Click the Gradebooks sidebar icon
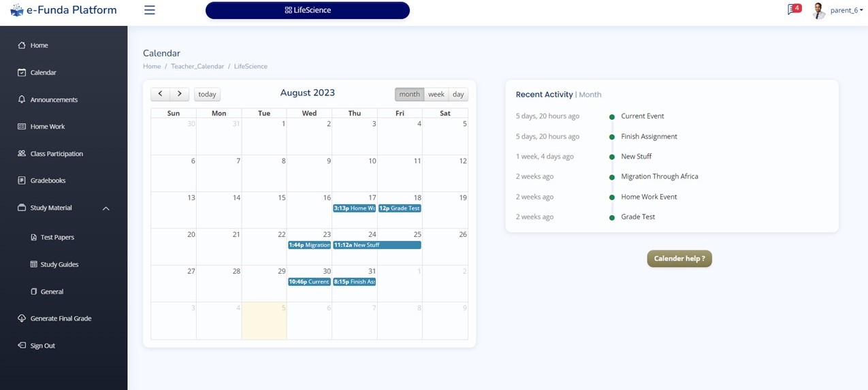The image size is (868, 390). 22,180
